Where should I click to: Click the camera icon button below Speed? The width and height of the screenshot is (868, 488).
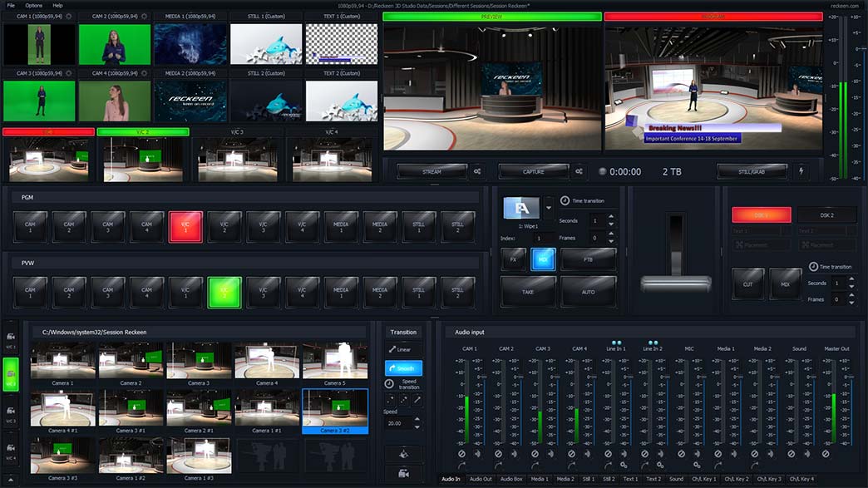pyautogui.click(x=403, y=473)
